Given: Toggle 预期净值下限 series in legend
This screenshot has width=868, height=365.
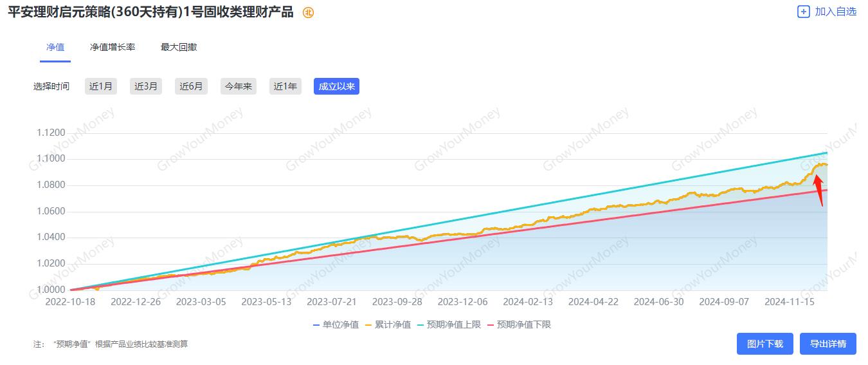Looking at the screenshot, I should pyautogui.click(x=519, y=324).
